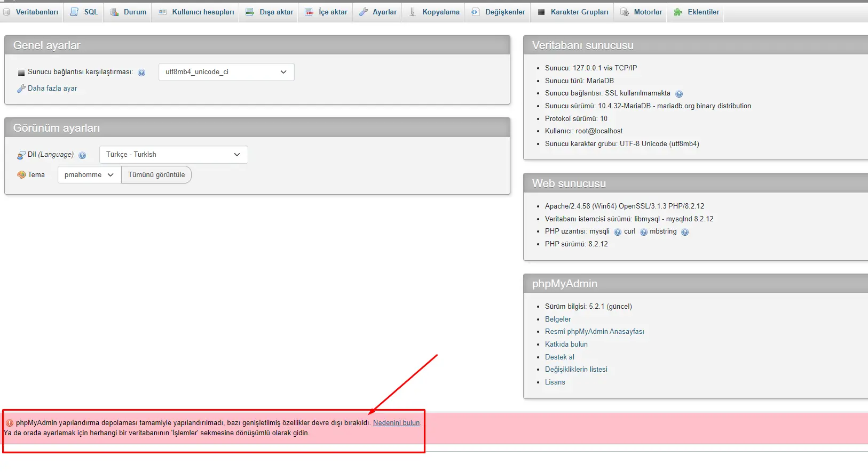Click the Eklentiler puzzle piece icon
The height and width of the screenshot is (472, 868).
(x=678, y=12)
